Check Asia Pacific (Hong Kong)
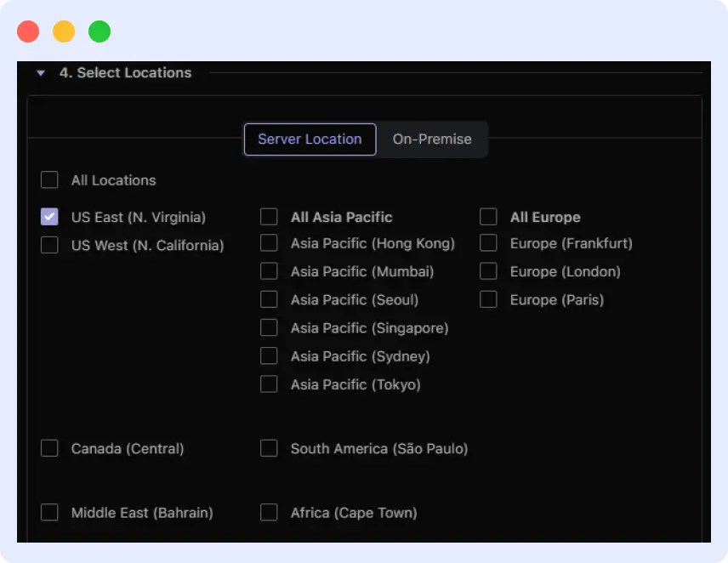Image resolution: width=728 pixels, height=563 pixels. click(269, 243)
